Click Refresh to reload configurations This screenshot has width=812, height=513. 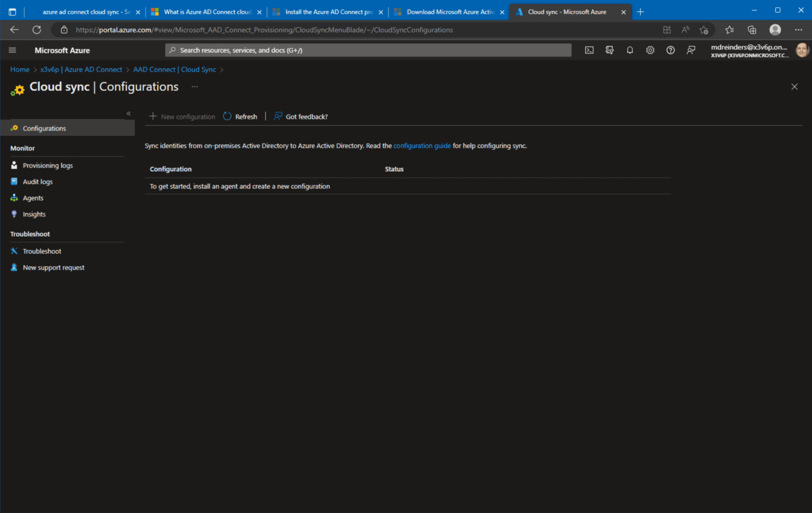[x=240, y=116]
